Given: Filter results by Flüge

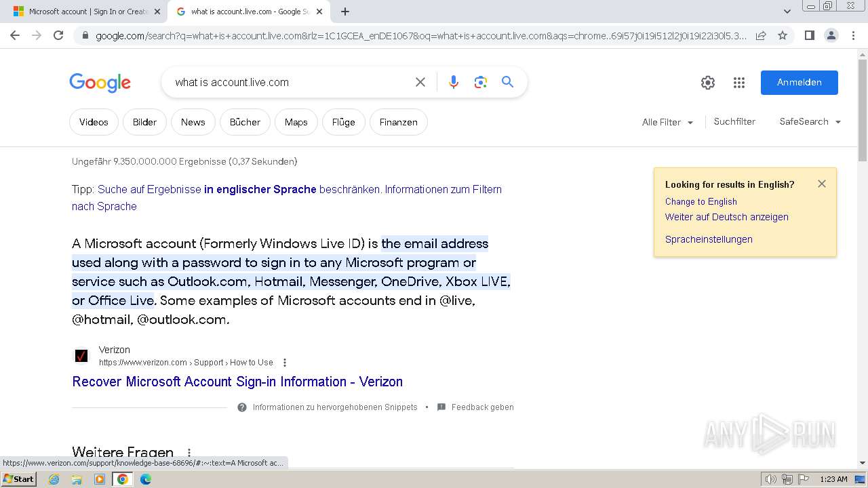Looking at the screenshot, I should [x=343, y=122].
